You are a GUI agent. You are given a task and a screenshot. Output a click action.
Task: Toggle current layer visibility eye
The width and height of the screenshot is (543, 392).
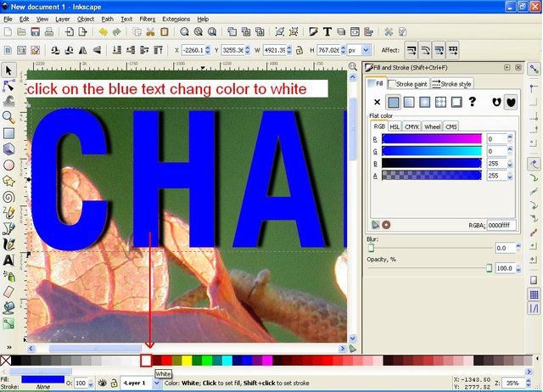[x=102, y=383]
